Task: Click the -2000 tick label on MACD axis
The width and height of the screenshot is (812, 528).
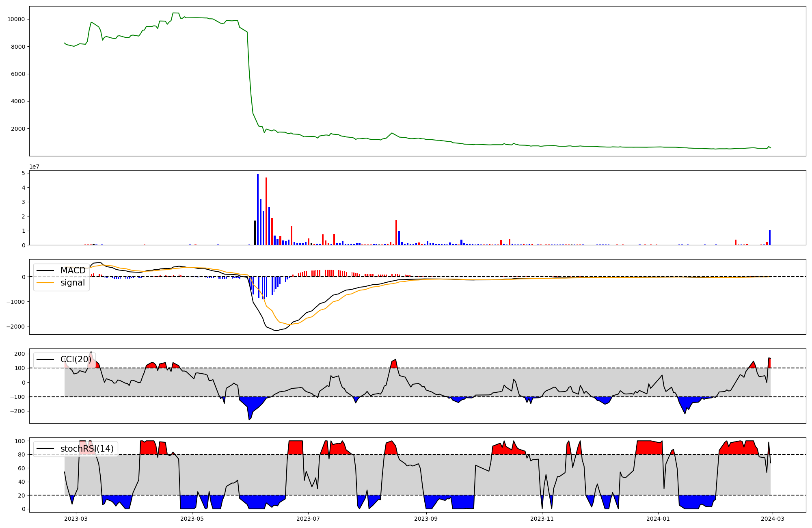Action: click(x=16, y=327)
